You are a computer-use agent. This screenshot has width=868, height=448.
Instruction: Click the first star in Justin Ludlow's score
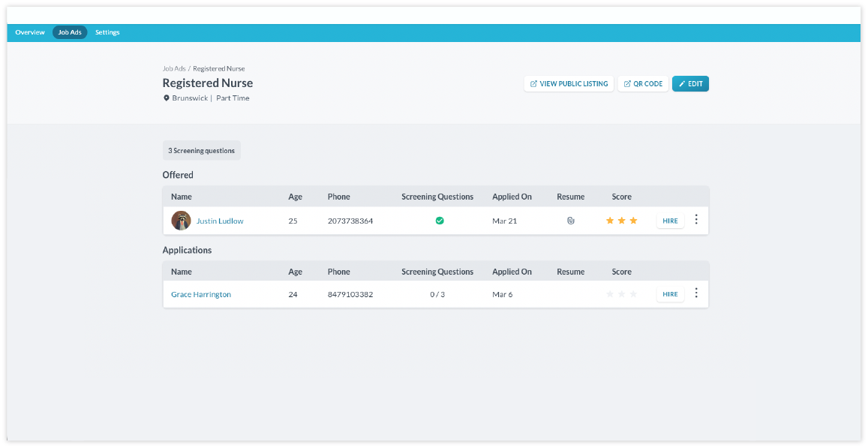click(610, 221)
